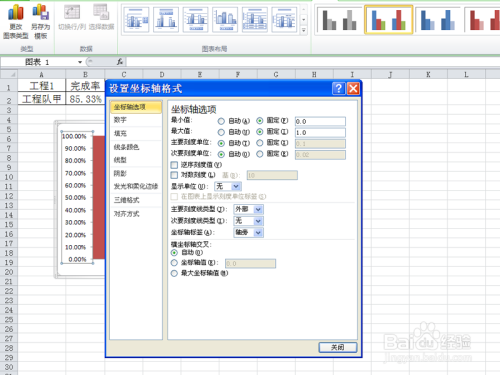This screenshot has width=500, height=375.
Task: Click the red data bar in the chart
Action: [99, 197]
